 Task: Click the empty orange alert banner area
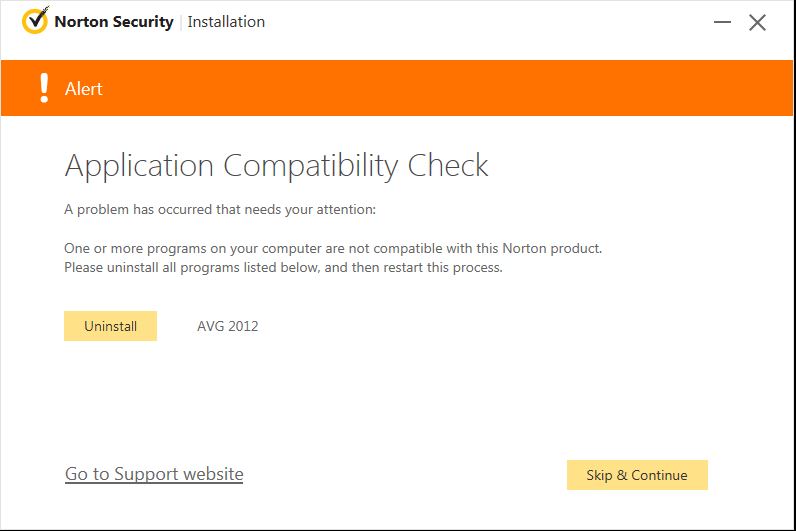tap(450, 88)
